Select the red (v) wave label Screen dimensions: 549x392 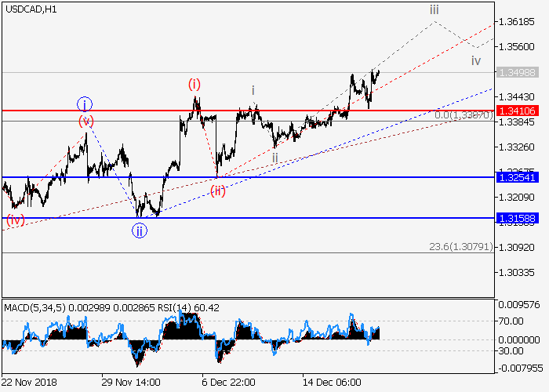point(85,121)
